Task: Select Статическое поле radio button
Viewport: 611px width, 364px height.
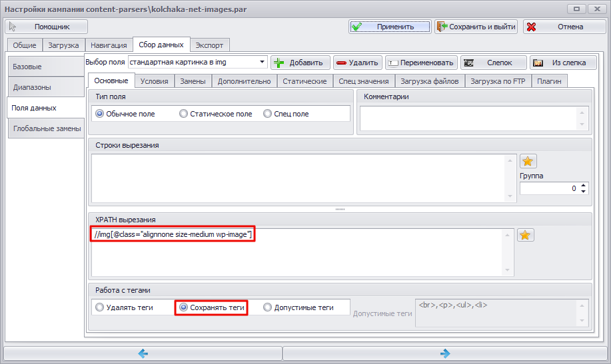Action: point(183,114)
